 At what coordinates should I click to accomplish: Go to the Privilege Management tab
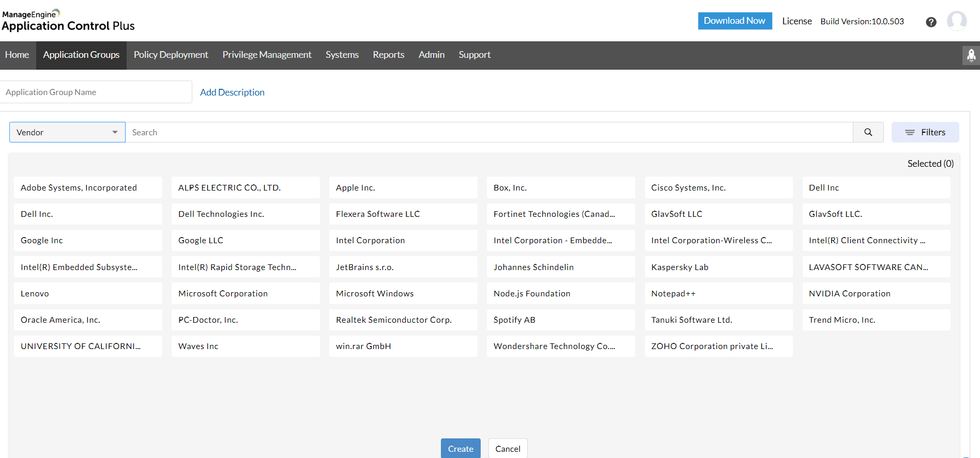click(x=267, y=55)
